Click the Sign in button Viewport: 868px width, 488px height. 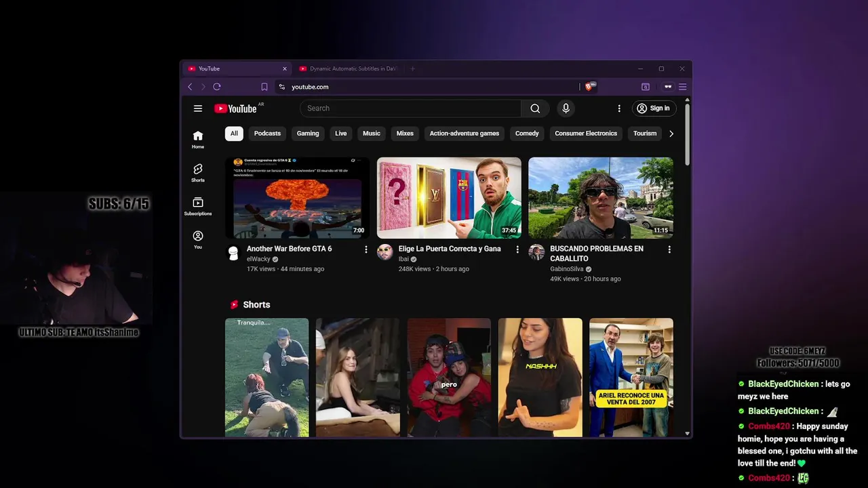tap(653, 108)
